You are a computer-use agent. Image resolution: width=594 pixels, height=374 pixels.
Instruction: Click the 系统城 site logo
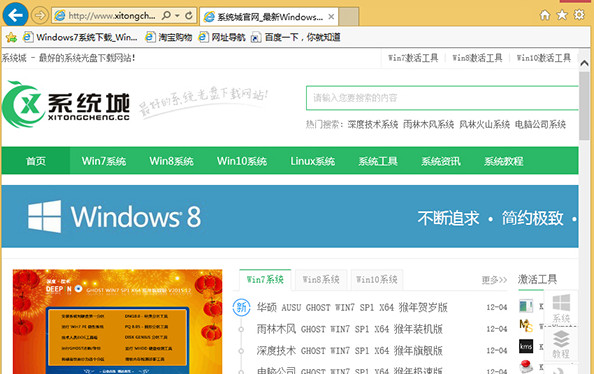[66, 104]
